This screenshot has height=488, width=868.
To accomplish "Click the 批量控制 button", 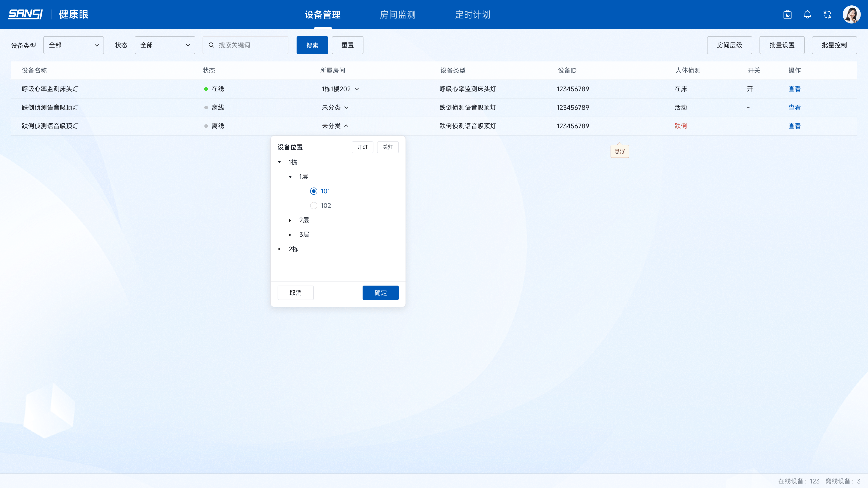I will [834, 45].
